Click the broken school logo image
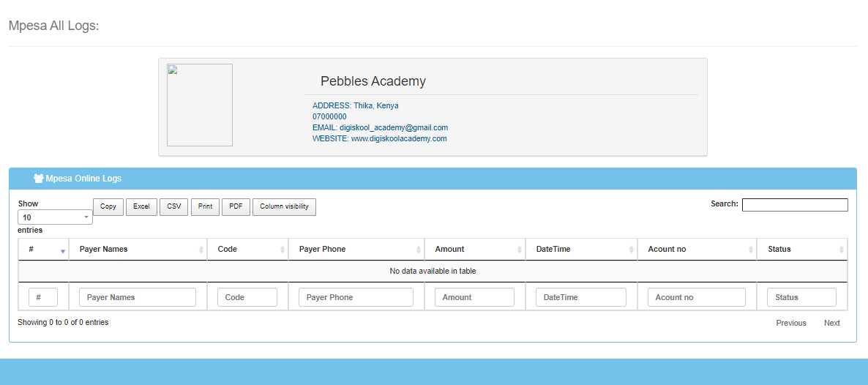The width and height of the screenshot is (868, 385). pos(200,105)
